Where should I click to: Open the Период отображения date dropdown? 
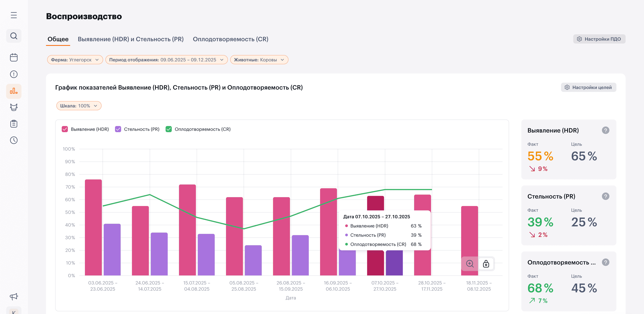click(166, 60)
